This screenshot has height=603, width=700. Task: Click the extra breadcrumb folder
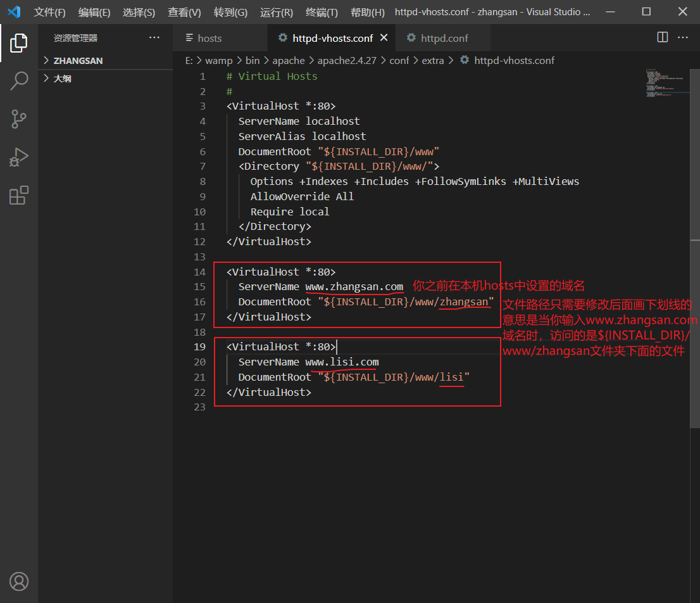(x=432, y=60)
